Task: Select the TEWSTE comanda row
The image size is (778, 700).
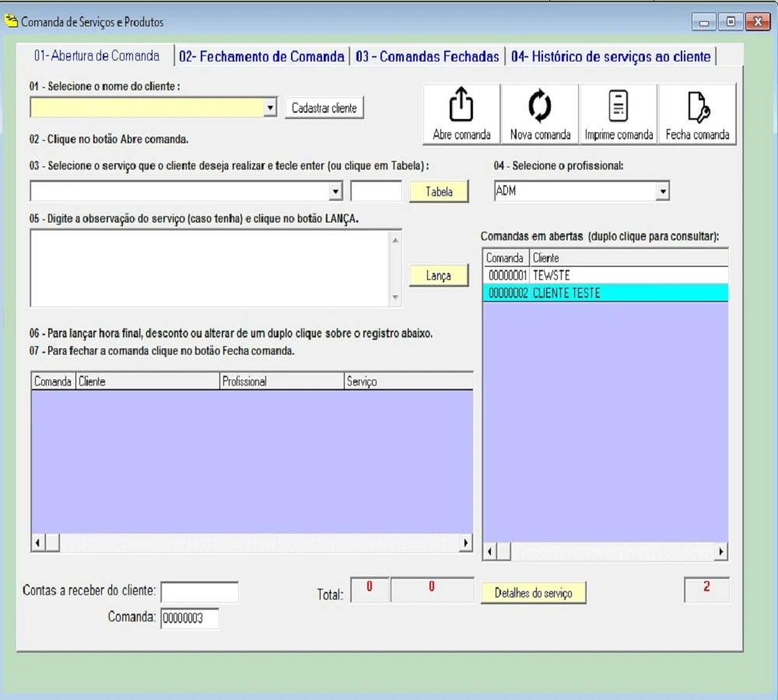Action: 605,275
